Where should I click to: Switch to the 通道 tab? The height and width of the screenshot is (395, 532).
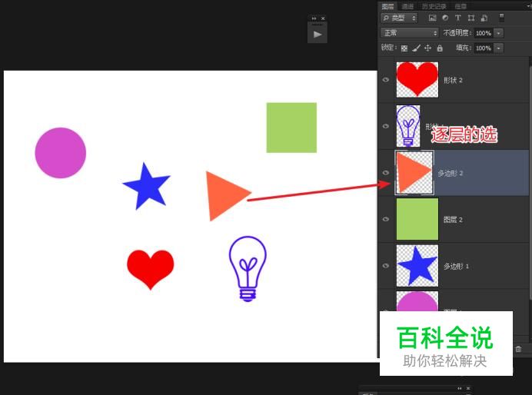tap(407, 6)
